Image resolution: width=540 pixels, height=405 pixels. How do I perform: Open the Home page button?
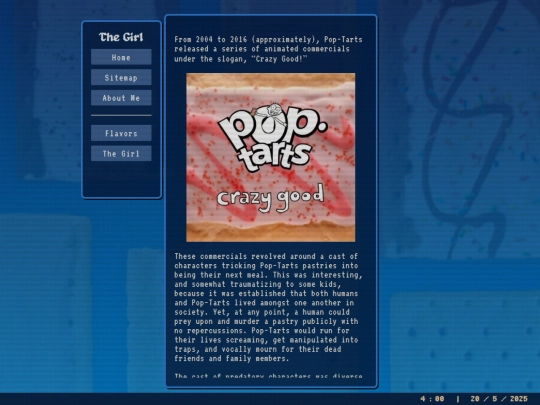point(121,57)
